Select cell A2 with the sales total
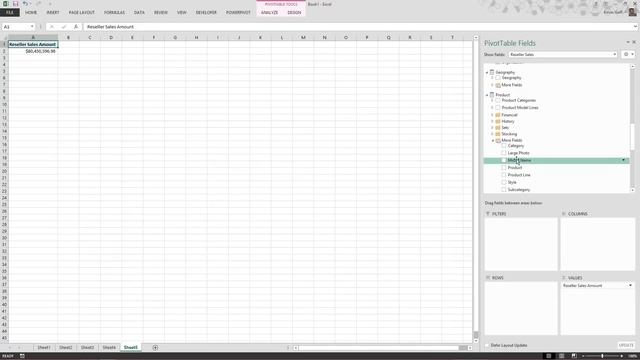Viewport: 640px width, 360px height. pos(33,51)
